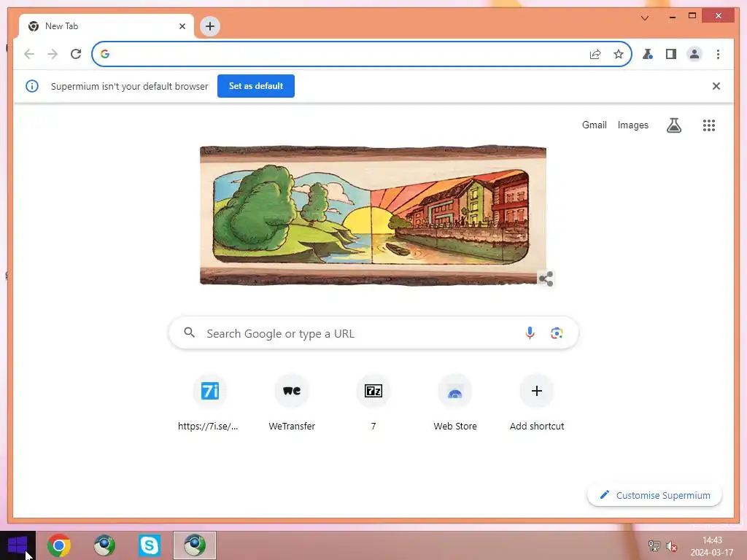
Task: Open the 7z shortcut labeled 7
Action: 373,402
